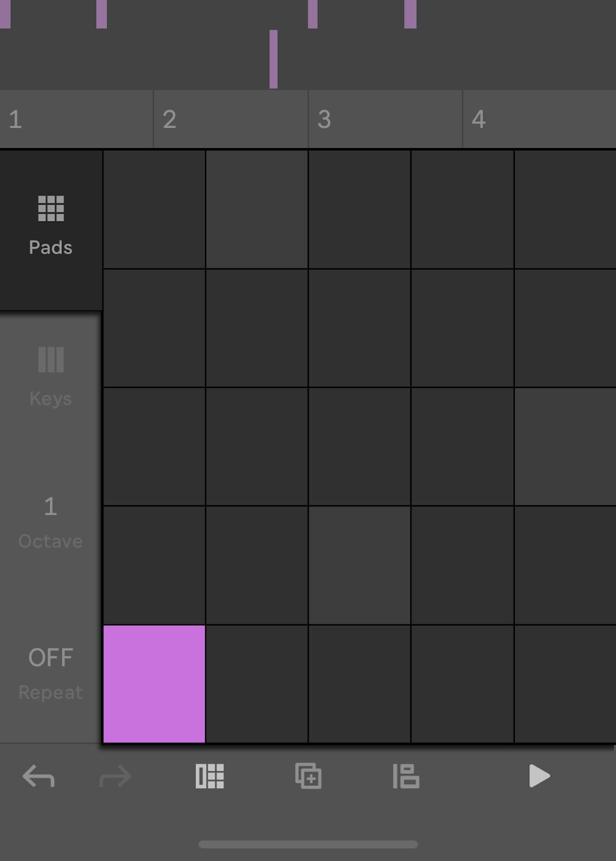Select the Pads mode icon
This screenshot has width=616, height=861.
51,209
